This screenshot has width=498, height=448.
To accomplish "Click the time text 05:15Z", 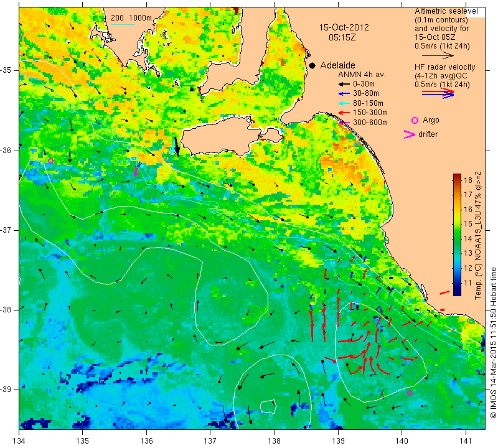I will tap(342, 37).
